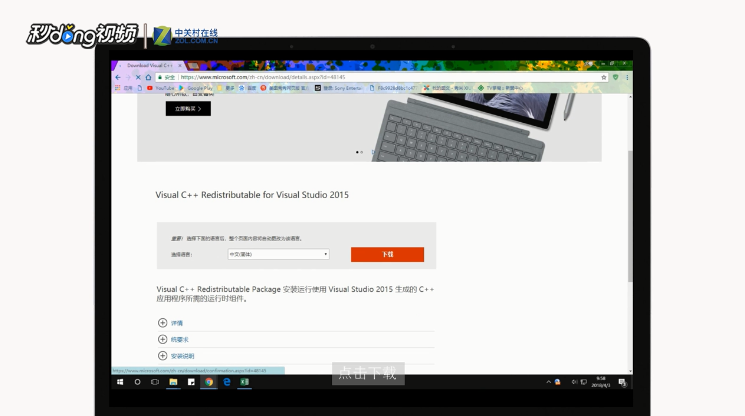Open Chrome from the taskbar
The image size is (745, 416).
(209, 382)
